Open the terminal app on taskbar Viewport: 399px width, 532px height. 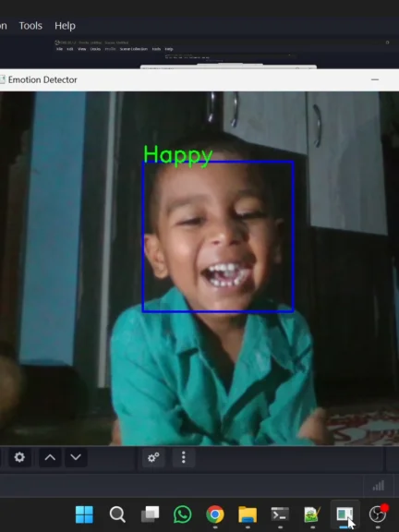[x=280, y=514]
